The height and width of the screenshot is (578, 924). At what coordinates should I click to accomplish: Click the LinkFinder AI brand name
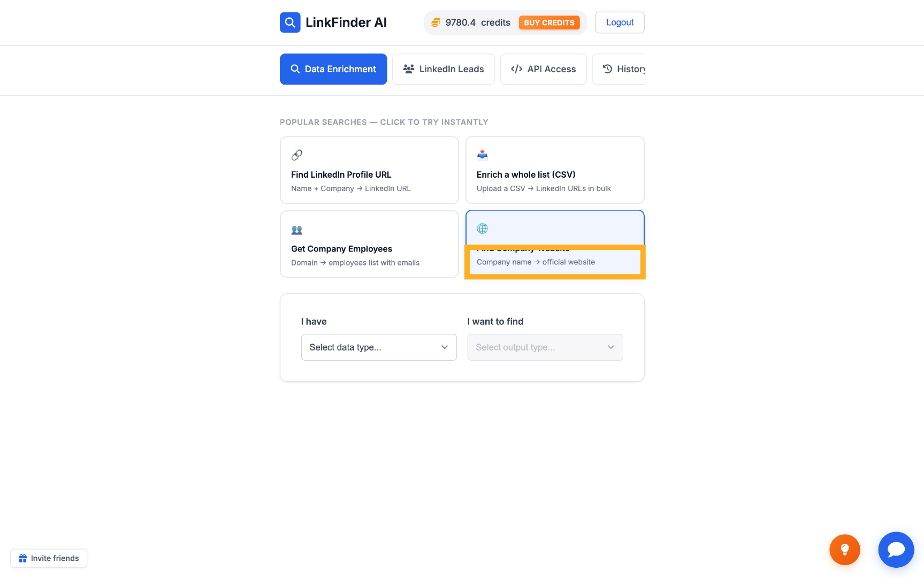346,22
